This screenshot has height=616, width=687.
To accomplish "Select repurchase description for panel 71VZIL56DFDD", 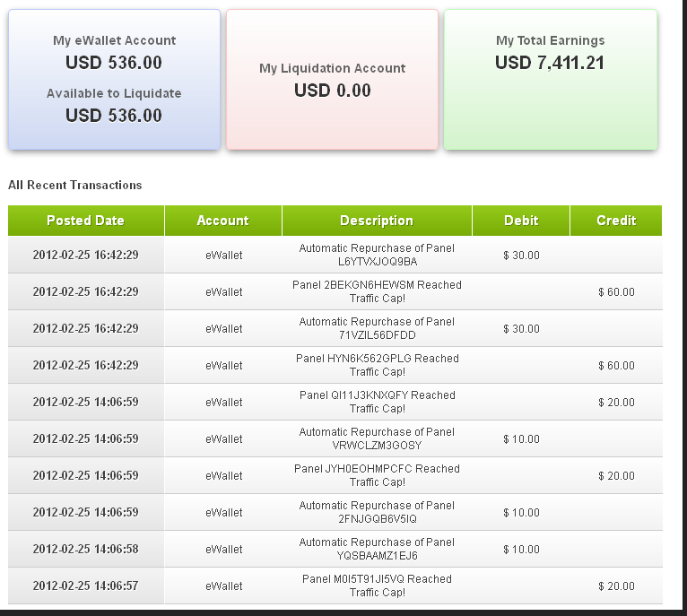I will [377, 328].
